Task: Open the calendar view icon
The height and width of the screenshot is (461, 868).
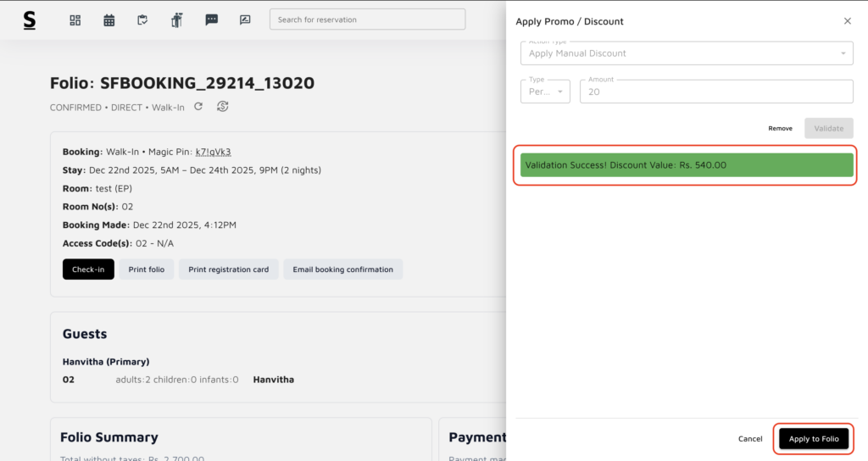Action: 109,20
